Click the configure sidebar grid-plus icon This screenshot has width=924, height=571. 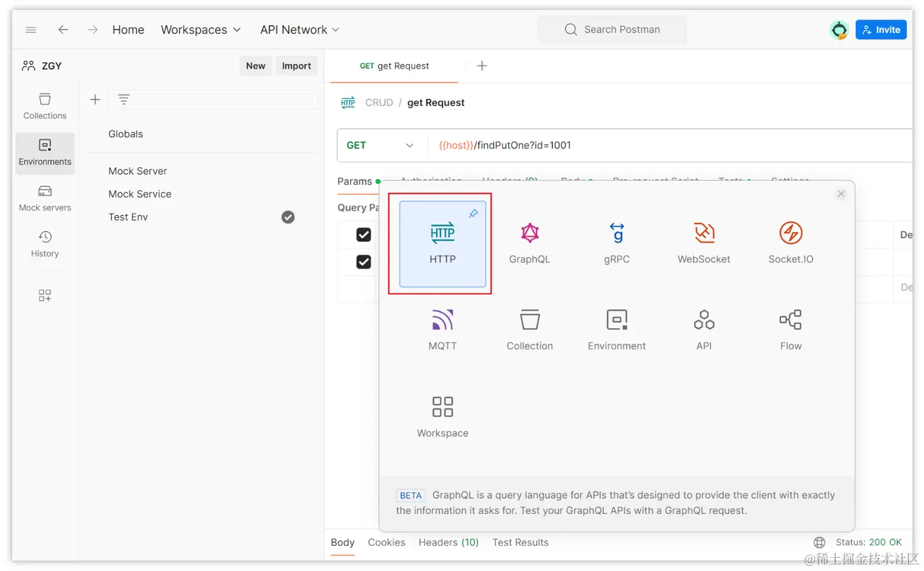click(x=45, y=295)
